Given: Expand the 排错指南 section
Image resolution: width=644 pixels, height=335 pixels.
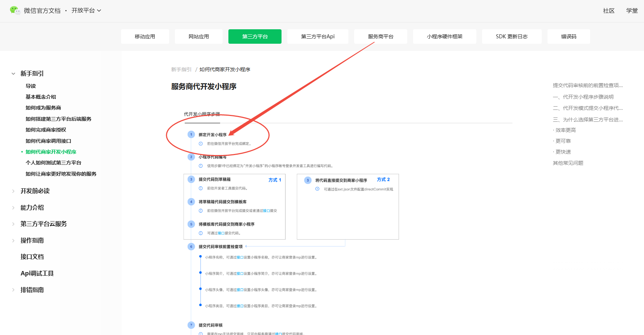Looking at the screenshot, I should click(x=13, y=290).
